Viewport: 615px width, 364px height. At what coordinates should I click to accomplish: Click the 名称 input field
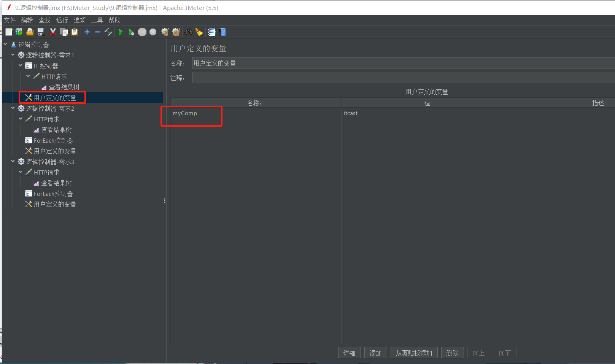click(x=403, y=63)
